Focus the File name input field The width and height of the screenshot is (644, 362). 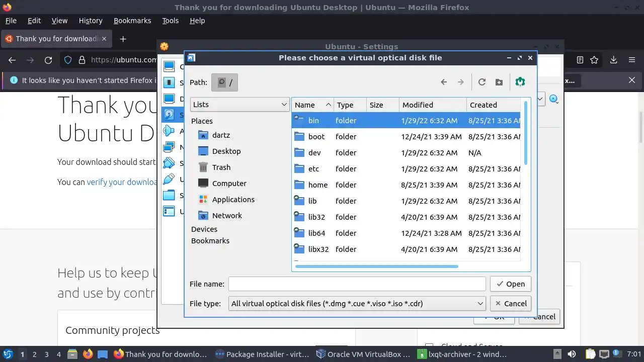(357, 284)
